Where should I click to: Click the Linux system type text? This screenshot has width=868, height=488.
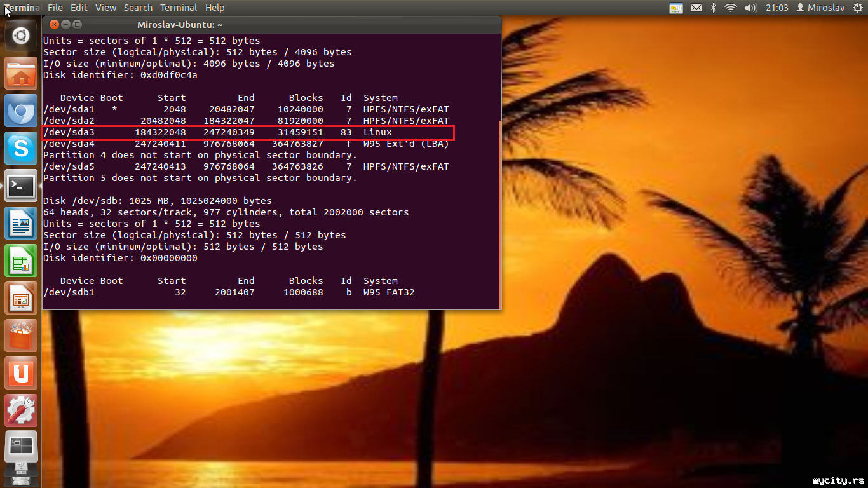pos(377,132)
